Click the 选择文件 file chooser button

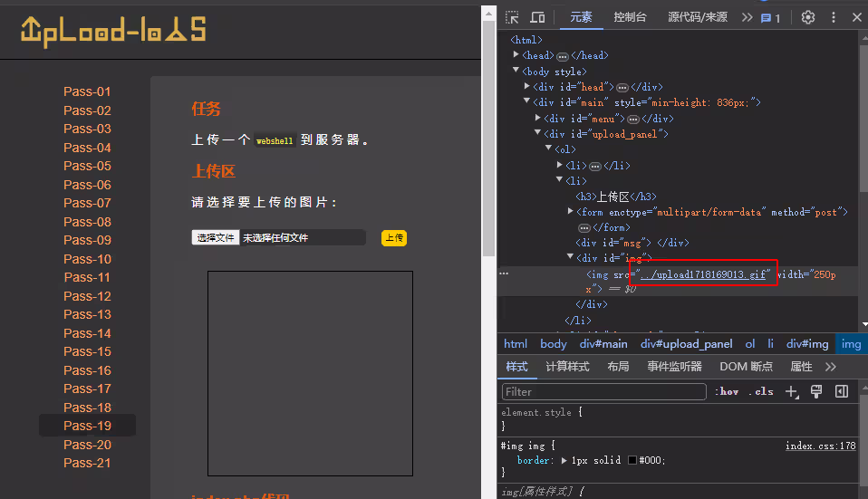pos(216,237)
